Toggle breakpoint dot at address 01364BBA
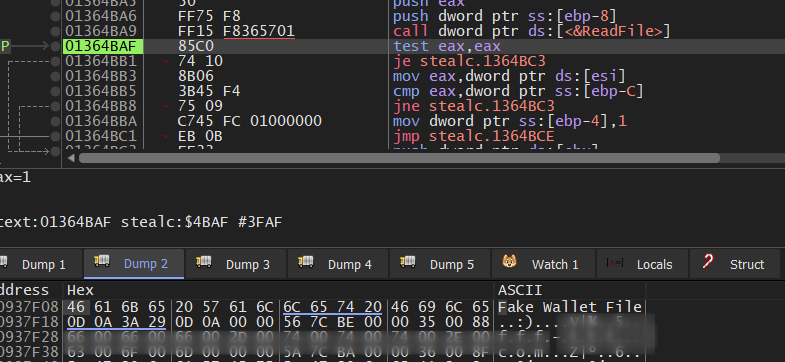785x362 pixels. [56, 122]
